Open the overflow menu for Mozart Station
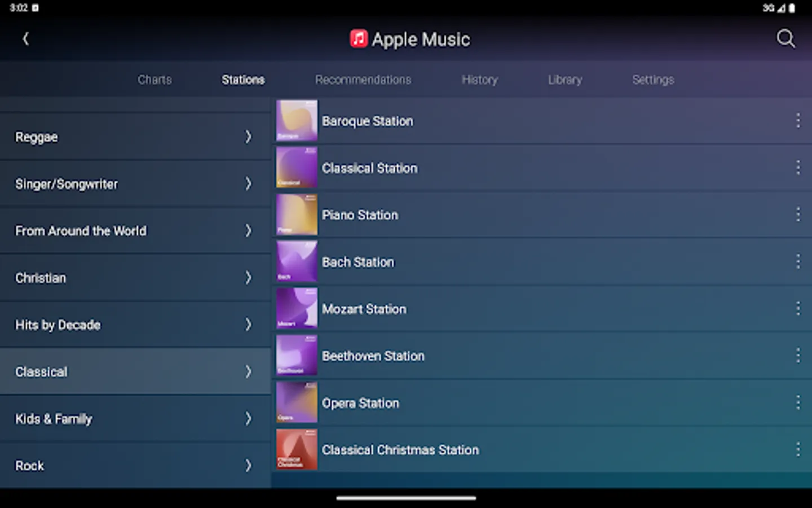Image resolution: width=812 pixels, height=508 pixels. pos(798,308)
